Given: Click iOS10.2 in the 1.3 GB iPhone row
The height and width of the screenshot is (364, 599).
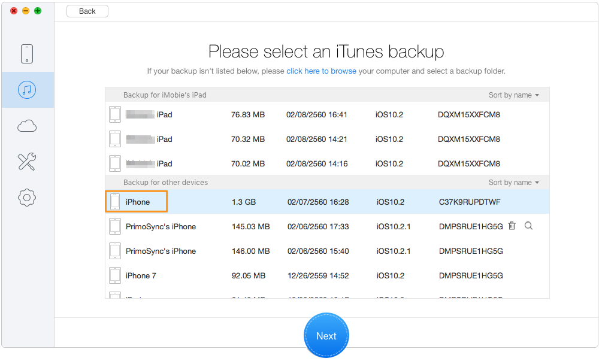Looking at the screenshot, I should click(x=391, y=202).
